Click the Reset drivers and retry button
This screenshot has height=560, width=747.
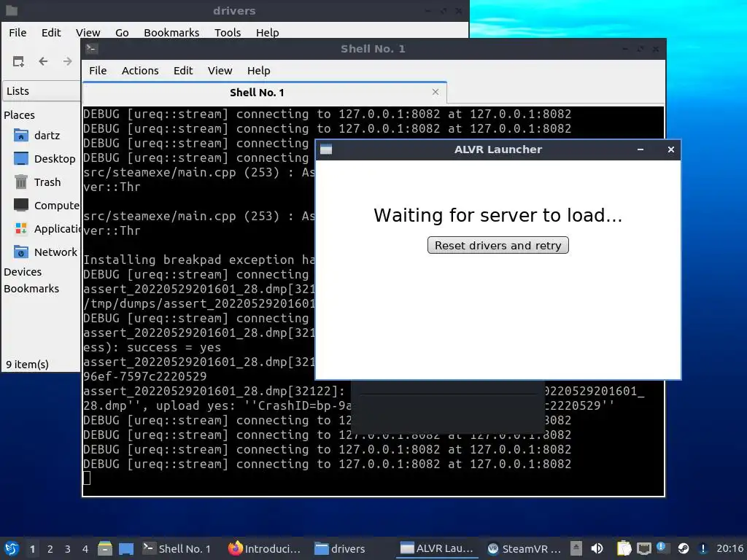498,245
